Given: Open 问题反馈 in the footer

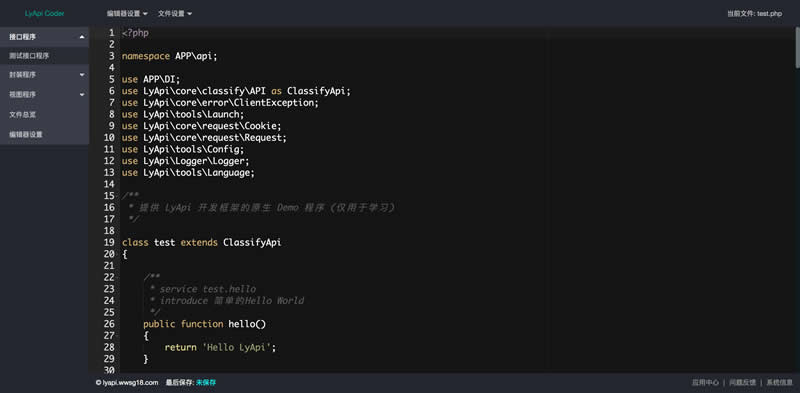Looking at the screenshot, I should (x=742, y=382).
